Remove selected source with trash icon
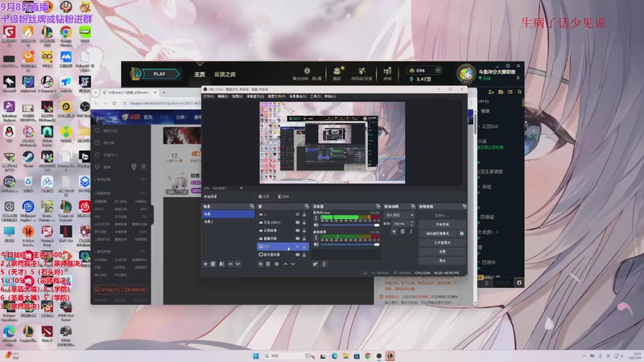The image size is (644, 362). [x=268, y=264]
